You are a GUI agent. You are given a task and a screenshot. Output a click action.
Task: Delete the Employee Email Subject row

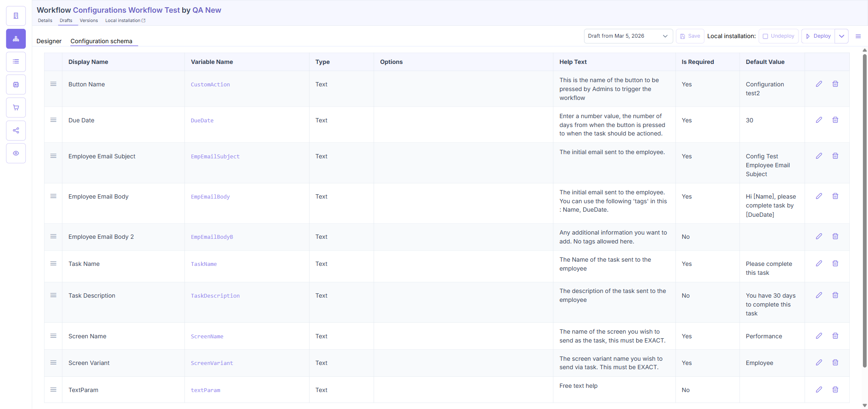point(835,156)
